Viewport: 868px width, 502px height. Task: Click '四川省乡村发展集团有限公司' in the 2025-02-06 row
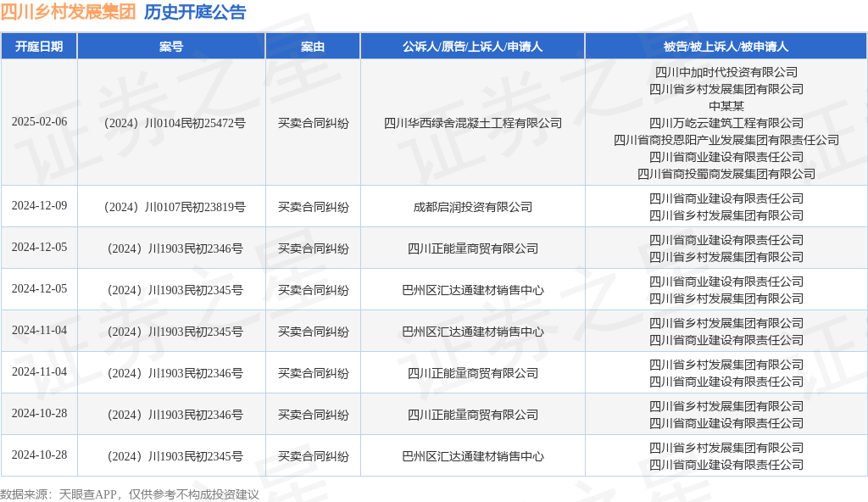click(726, 89)
